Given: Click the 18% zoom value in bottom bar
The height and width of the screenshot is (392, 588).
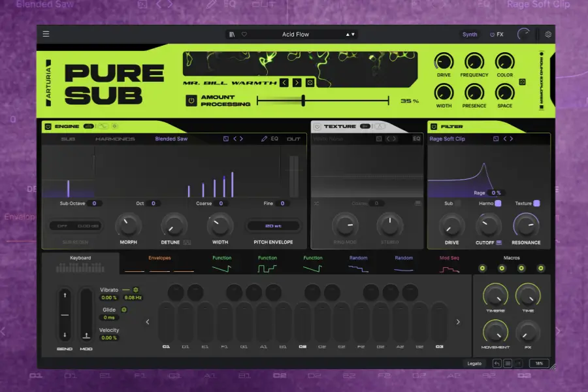Looking at the screenshot, I should pyautogui.click(x=539, y=363).
